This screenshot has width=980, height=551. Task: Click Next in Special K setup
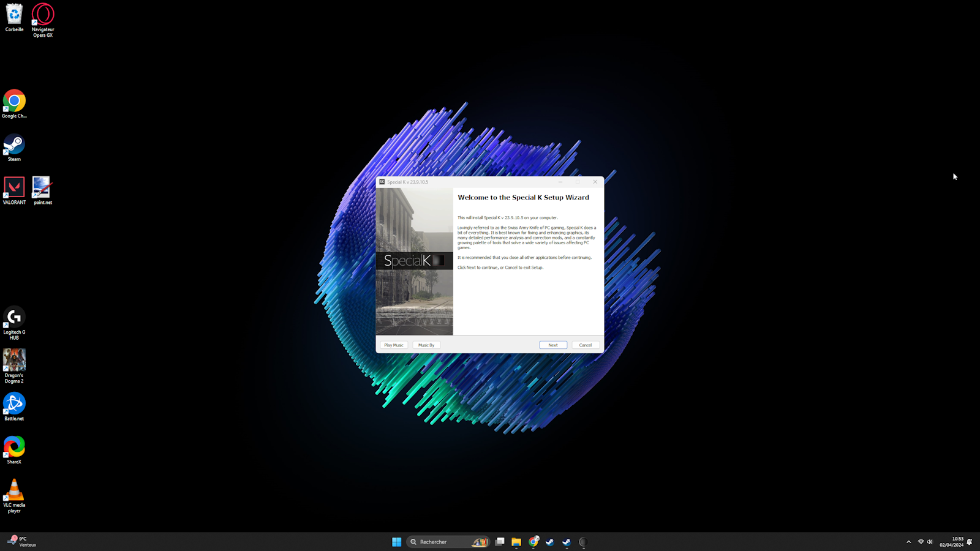click(x=553, y=345)
